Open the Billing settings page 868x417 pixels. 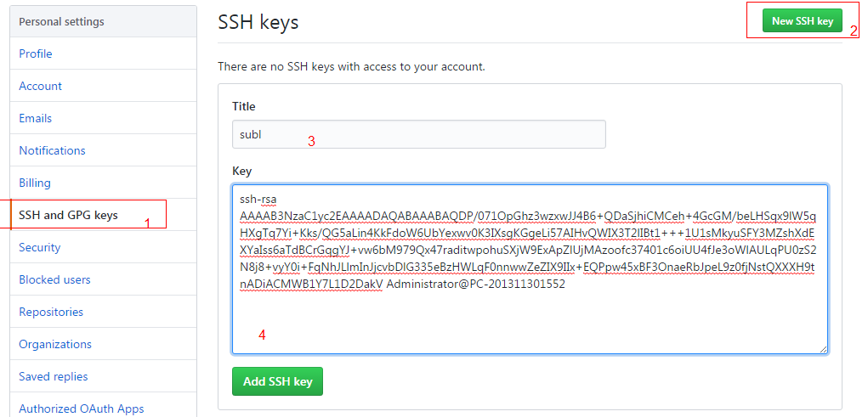click(x=35, y=183)
